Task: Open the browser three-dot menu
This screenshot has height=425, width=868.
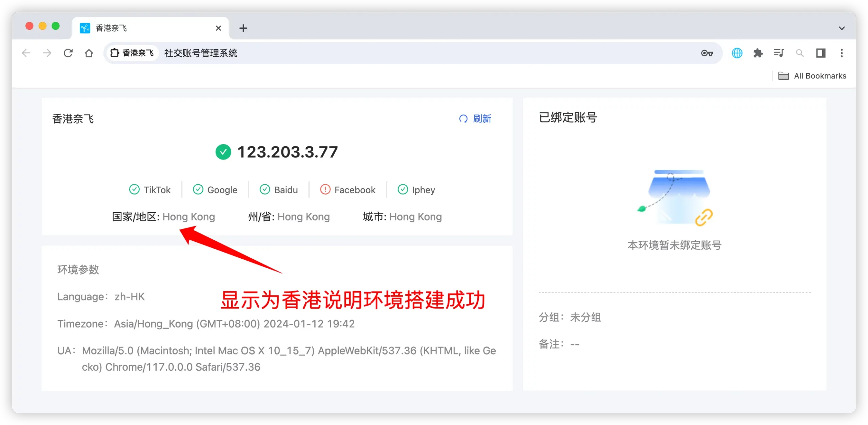Action: (x=842, y=53)
